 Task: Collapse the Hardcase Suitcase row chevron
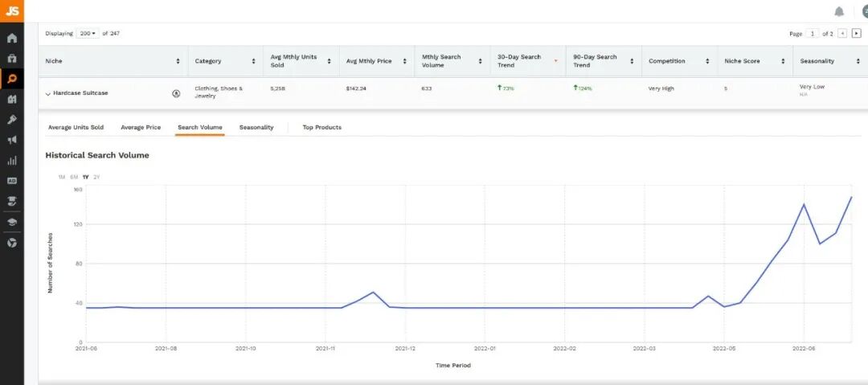click(47, 94)
